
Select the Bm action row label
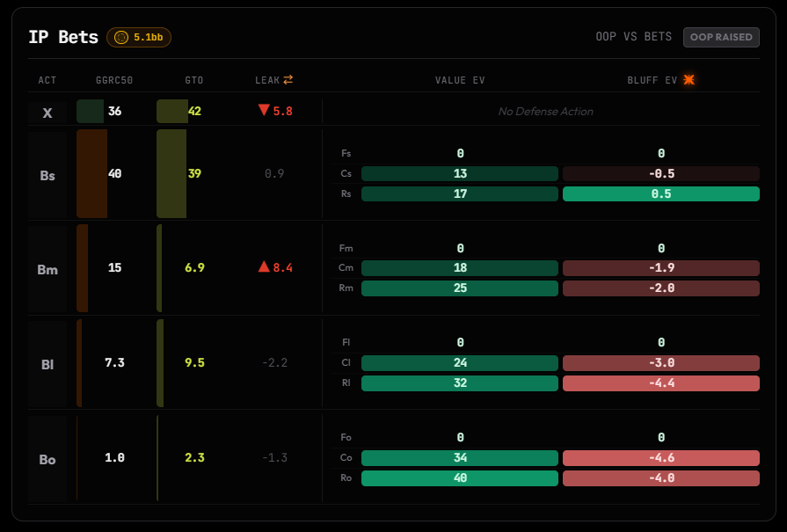[x=47, y=269]
